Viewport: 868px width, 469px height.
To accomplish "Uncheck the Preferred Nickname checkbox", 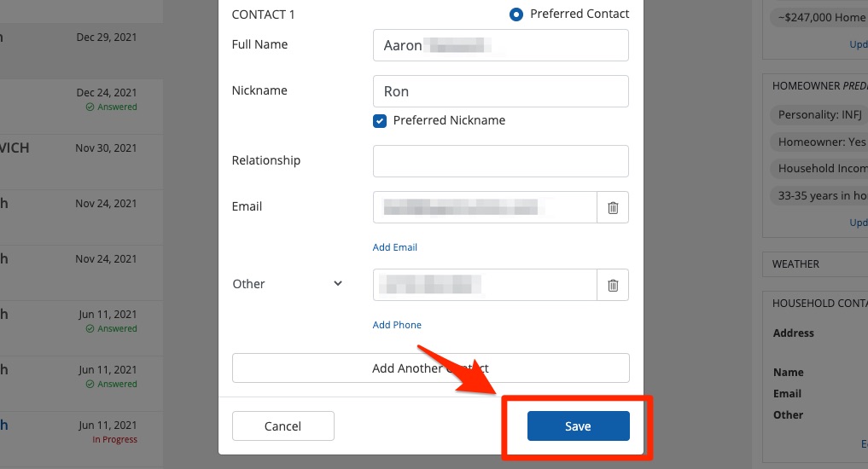I will click(380, 121).
